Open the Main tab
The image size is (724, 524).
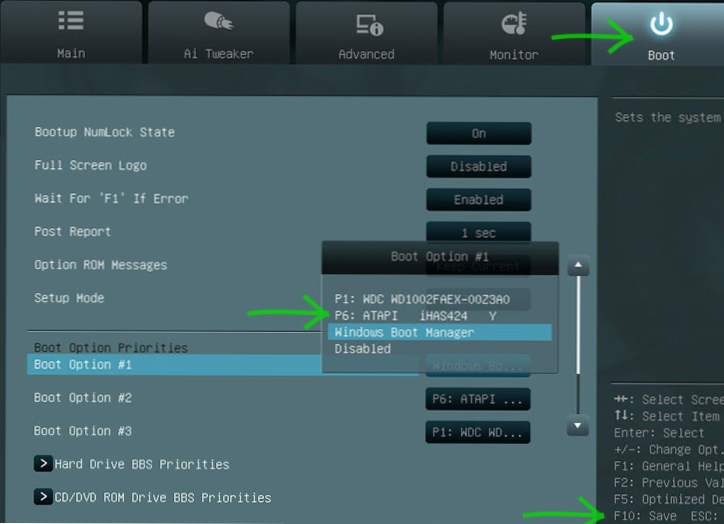(x=71, y=32)
